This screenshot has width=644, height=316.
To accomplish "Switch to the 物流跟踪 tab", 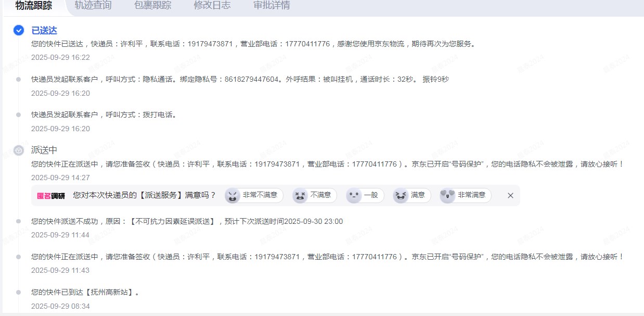I will 33,6.
